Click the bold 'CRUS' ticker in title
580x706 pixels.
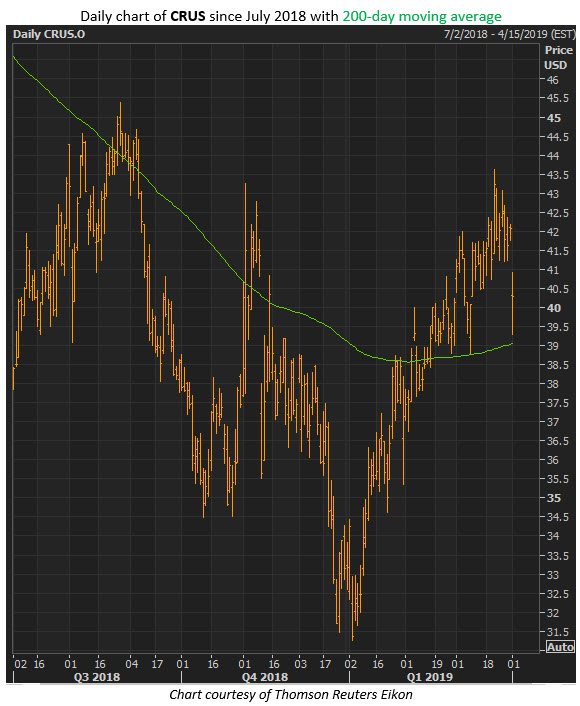(188, 16)
